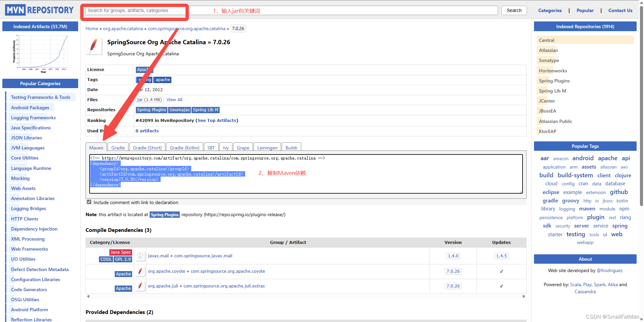Open the Hortonworks repository link

(x=553, y=71)
